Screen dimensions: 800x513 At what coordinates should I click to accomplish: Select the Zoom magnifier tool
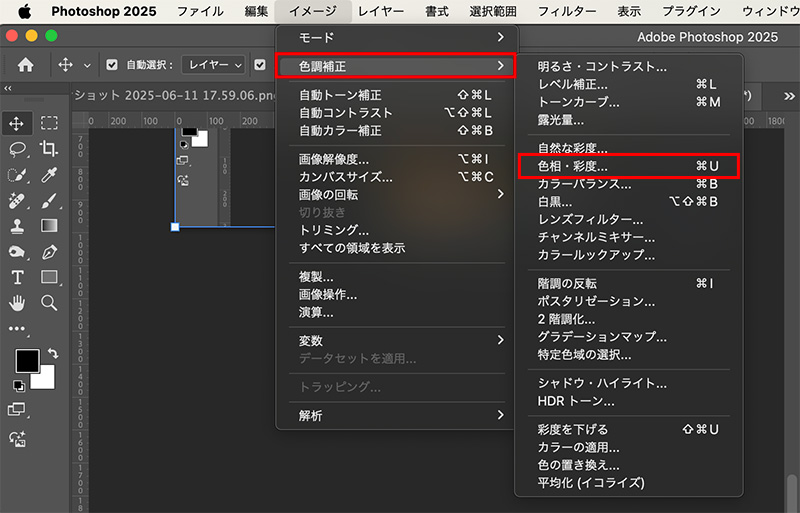tap(49, 303)
